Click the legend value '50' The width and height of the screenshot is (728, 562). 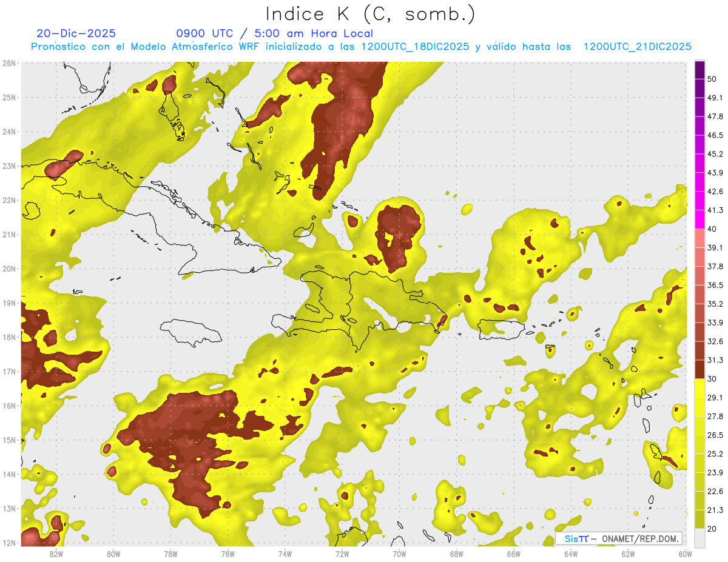[x=712, y=79]
